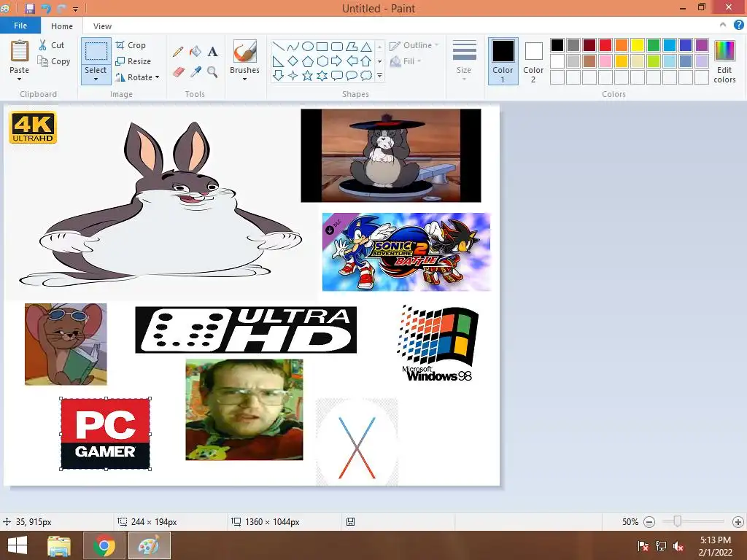This screenshot has height=560, width=747.
Task: Pick the purple color swatch
Action: pos(702,45)
